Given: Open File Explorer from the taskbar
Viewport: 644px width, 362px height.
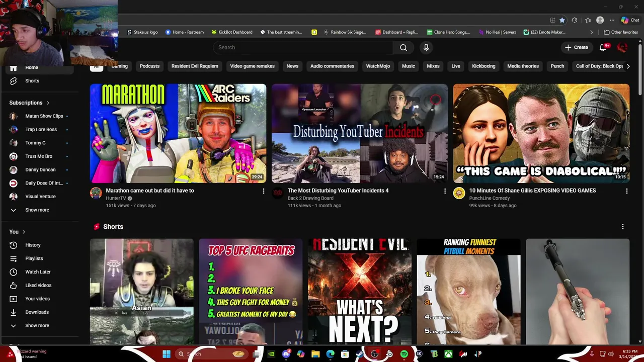Looking at the screenshot, I should (315, 354).
